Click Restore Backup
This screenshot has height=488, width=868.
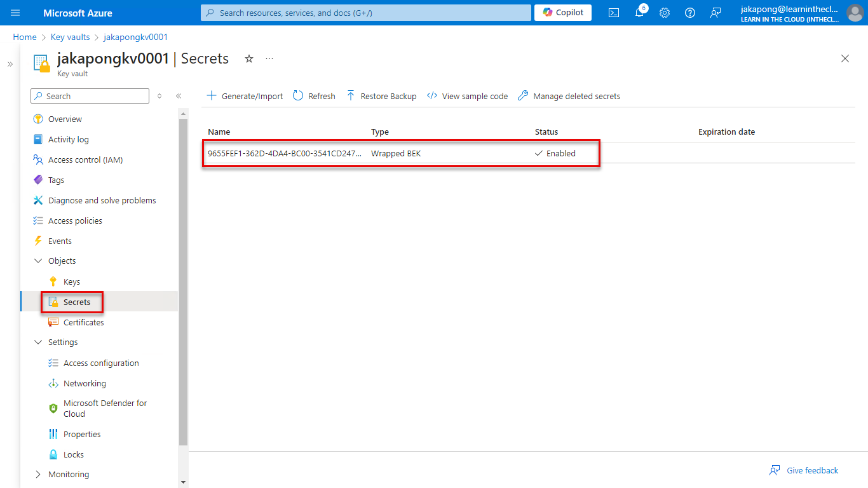click(381, 96)
